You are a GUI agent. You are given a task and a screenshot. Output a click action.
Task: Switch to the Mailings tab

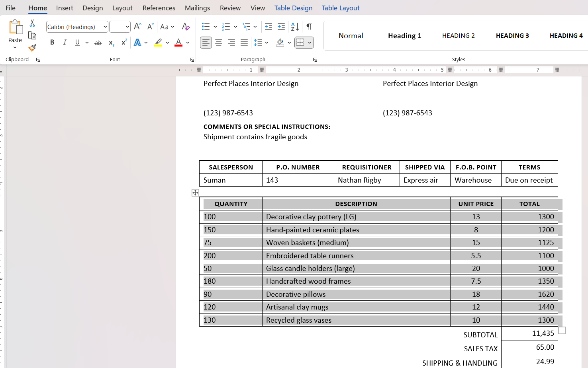click(x=197, y=8)
